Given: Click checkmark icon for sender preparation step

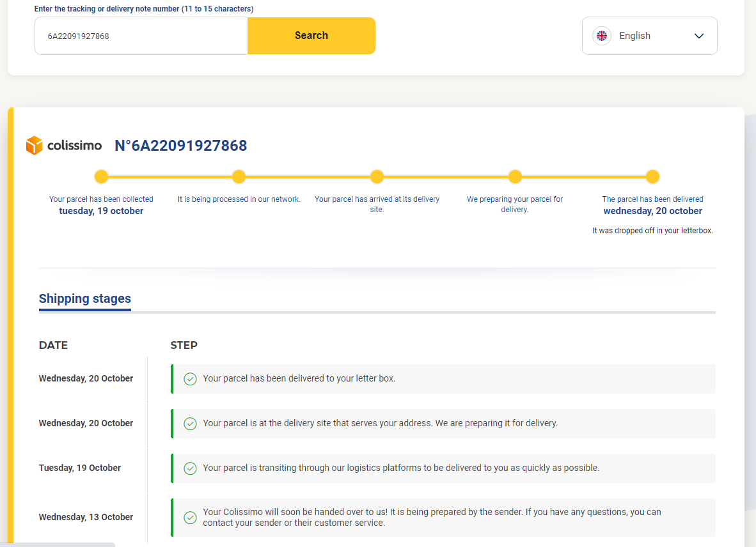Looking at the screenshot, I should pyautogui.click(x=190, y=518).
